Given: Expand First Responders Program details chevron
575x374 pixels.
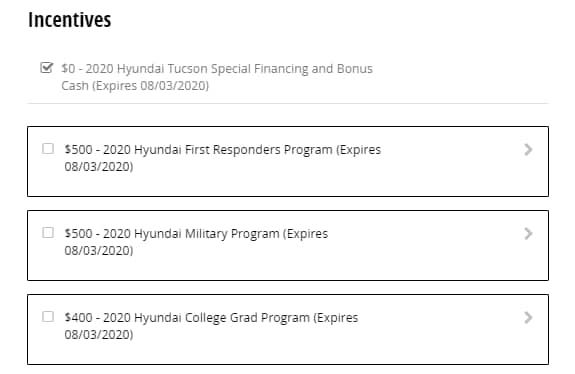Looking at the screenshot, I should [x=528, y=150].
